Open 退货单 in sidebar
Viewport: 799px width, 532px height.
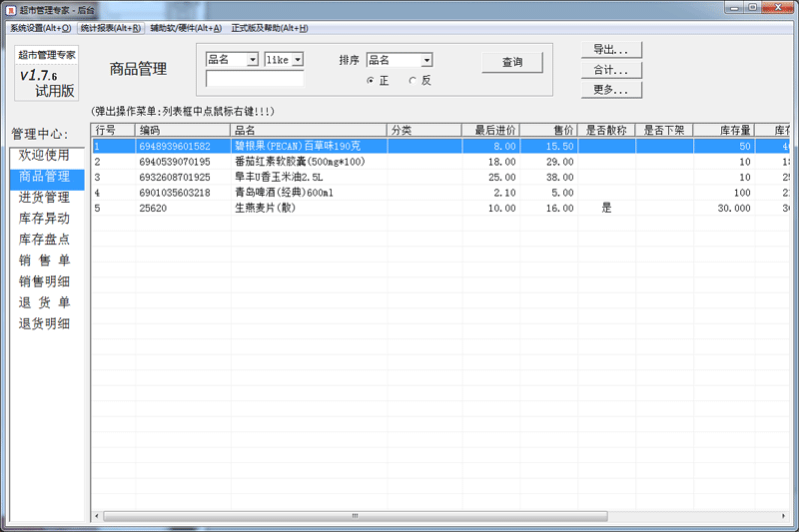click(x=44, y=302)
